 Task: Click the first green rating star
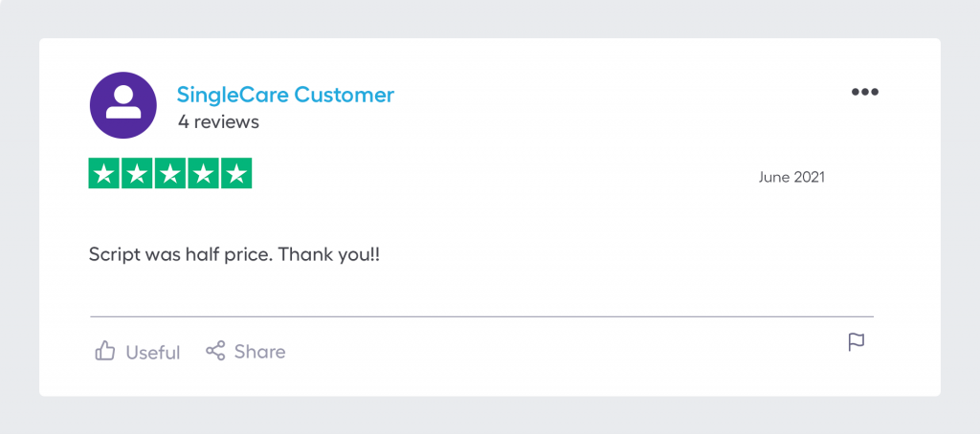(x=104, y=173)
